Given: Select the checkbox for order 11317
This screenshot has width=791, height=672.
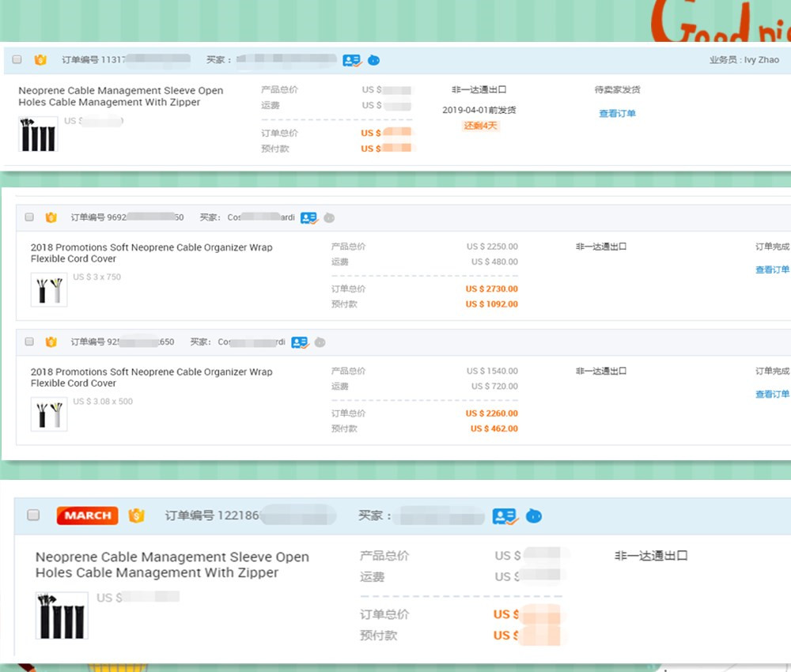Looking at the screenshot, I should pyautogui.click(x=17, y=60).
